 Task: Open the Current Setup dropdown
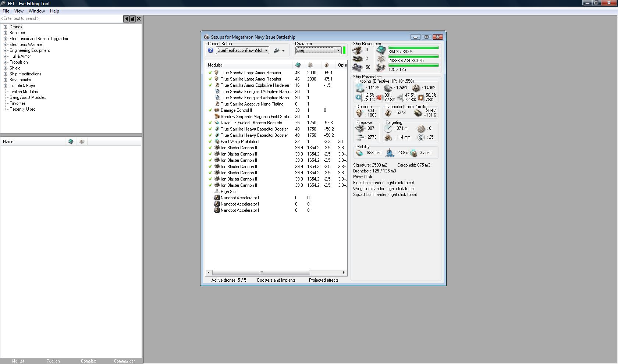(x=266, y=50)
